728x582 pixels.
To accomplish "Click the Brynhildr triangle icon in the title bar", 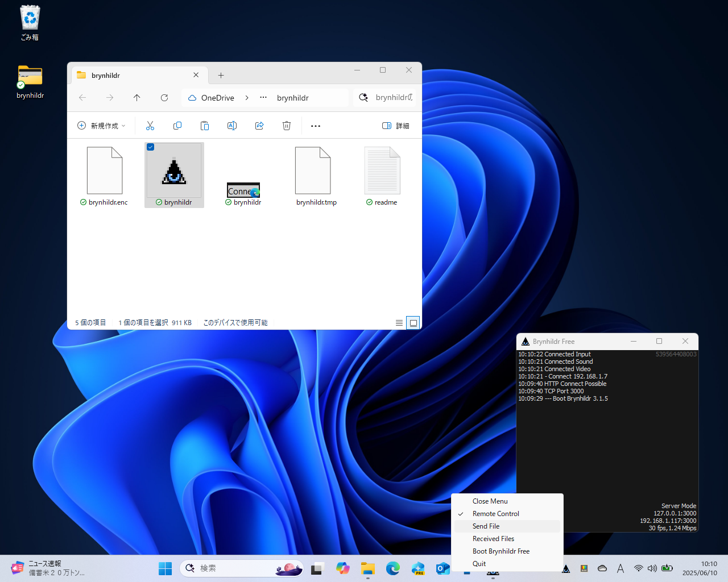I will tap(525, 341).
